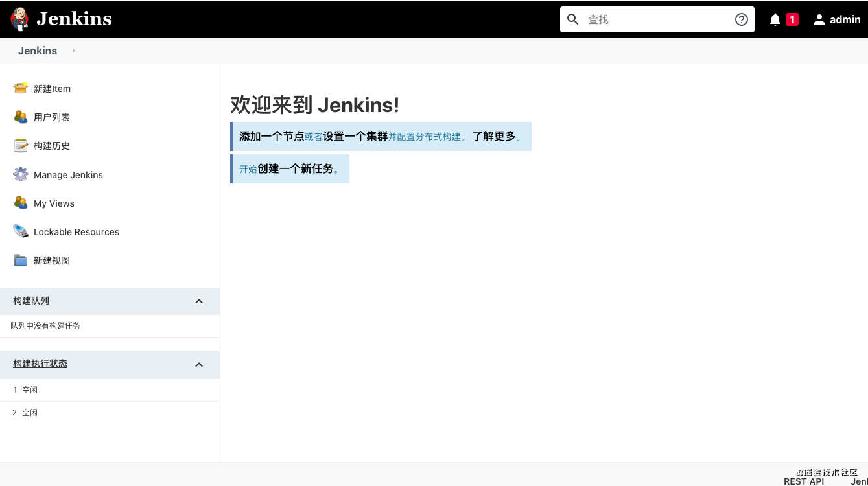Click the 新建视图 folder icon
868x486 pixels.
coord(21,260)
